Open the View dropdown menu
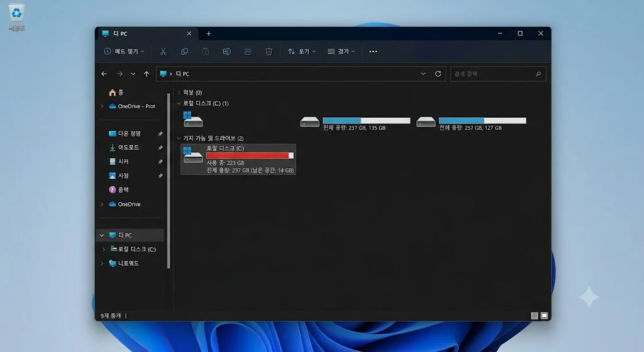Image resolution: width=644 pixels, height=352 pixels. click(x=341, y=52)
